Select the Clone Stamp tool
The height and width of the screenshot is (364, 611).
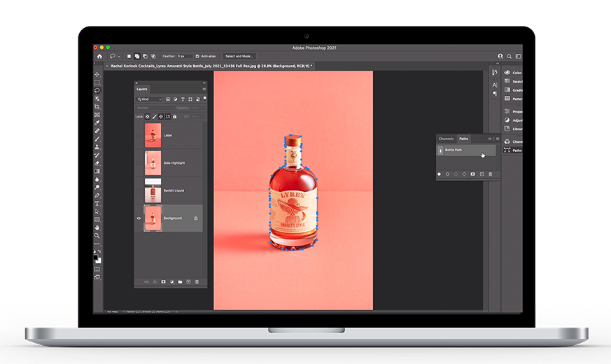click(97, 147)
